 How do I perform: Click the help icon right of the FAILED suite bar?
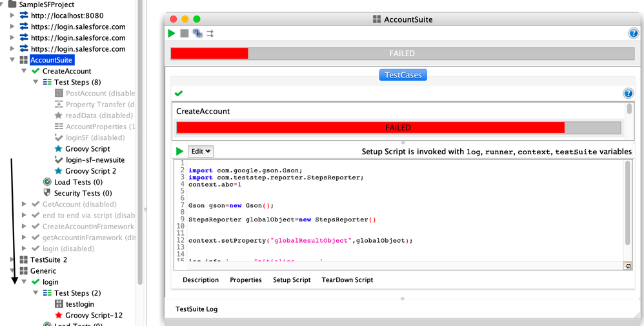pos(633,34)
